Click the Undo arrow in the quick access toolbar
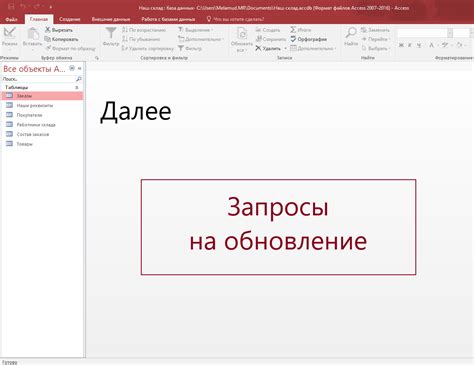This screenshot has width=474, height=365. click(x=23, y=6)
